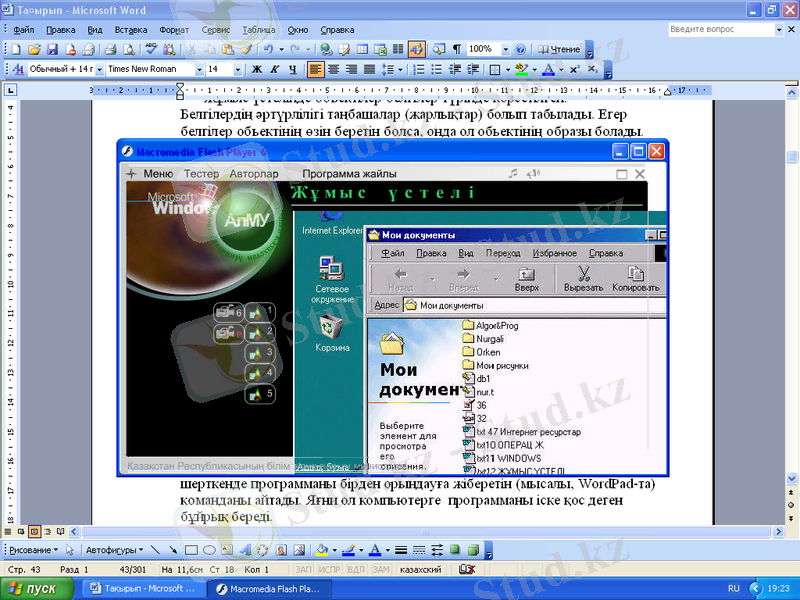
Task: Toggle the show paragraph marks (¶) button
Action: [456, 49]
